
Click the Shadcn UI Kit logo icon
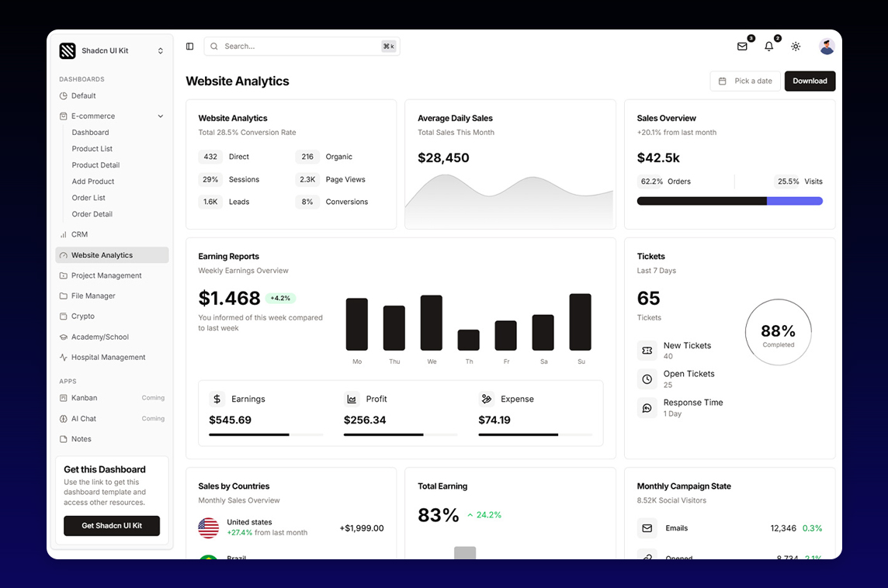tap(68, 51)
